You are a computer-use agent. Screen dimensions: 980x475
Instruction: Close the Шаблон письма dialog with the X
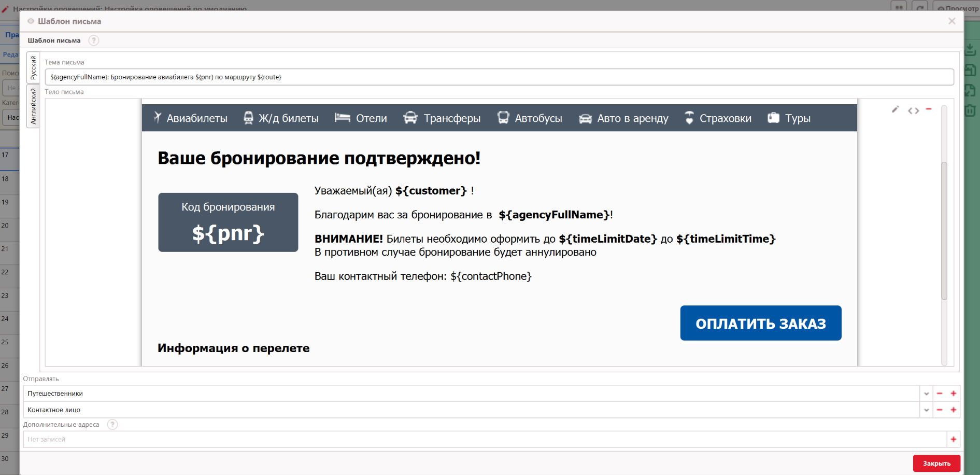[951, 21]
